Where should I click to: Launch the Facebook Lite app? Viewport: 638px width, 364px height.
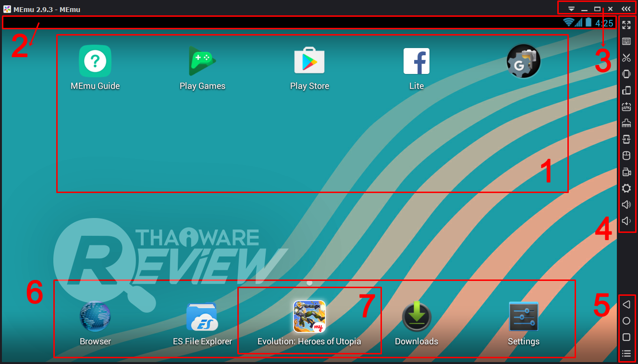417,61
